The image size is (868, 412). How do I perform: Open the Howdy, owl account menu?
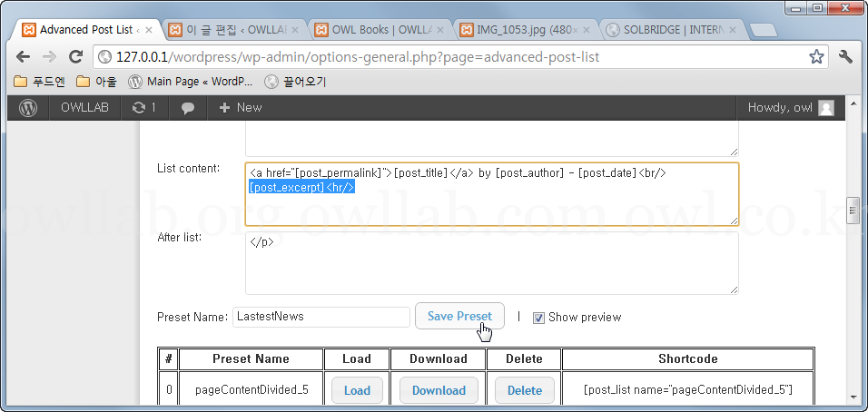(x=779, y=107)
